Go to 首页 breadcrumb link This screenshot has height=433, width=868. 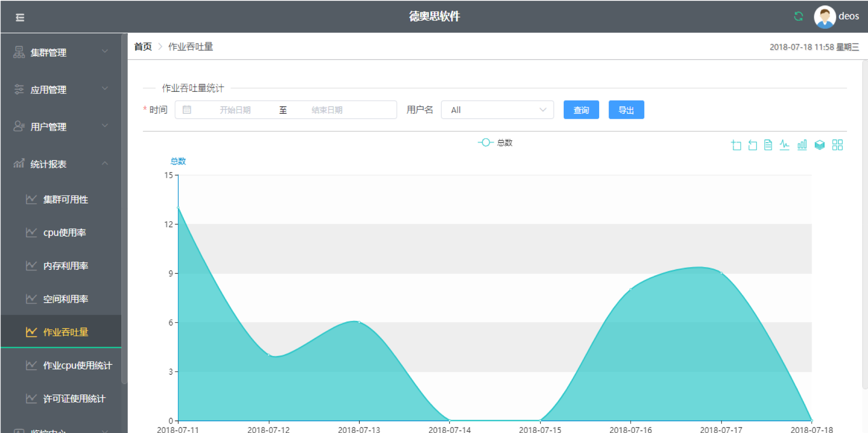tap(143, 47)
